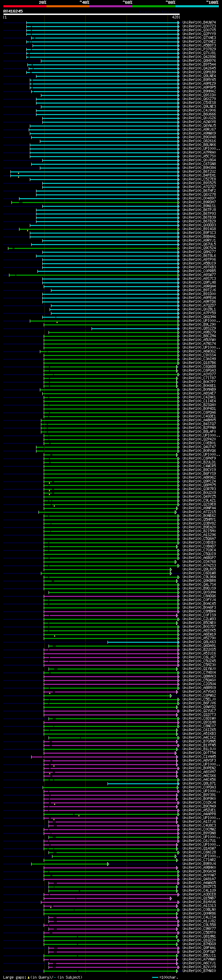Screen dimensions: 222x980
Task: Select label UniRef100_C7IAR2
Action: pyautogui.click(x=199, y=860)
